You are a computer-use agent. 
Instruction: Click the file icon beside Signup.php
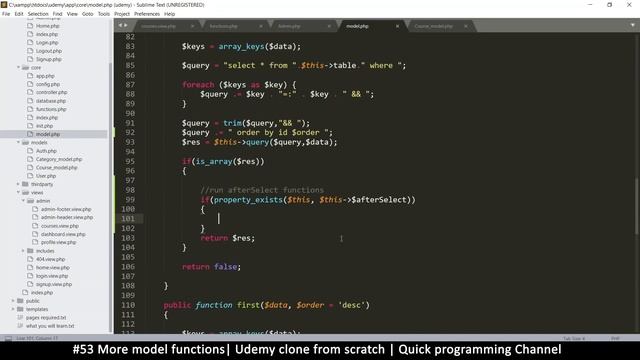[x=30, y=59]
